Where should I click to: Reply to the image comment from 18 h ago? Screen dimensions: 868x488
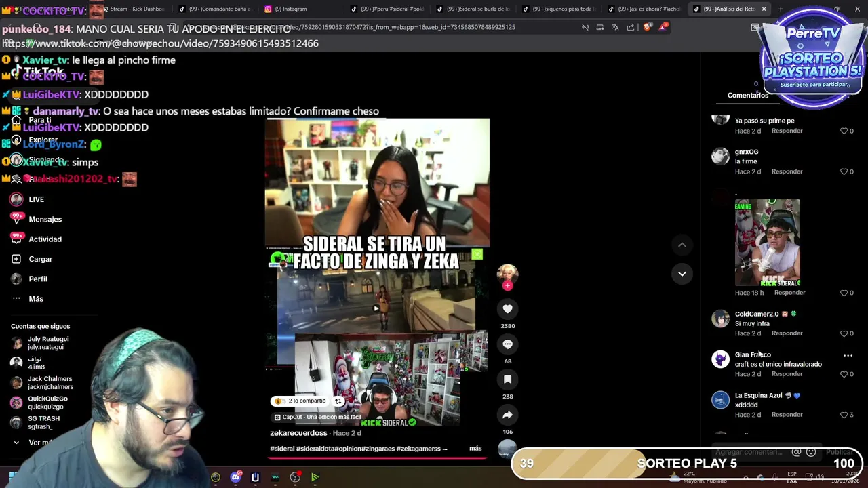click(789, 293)
